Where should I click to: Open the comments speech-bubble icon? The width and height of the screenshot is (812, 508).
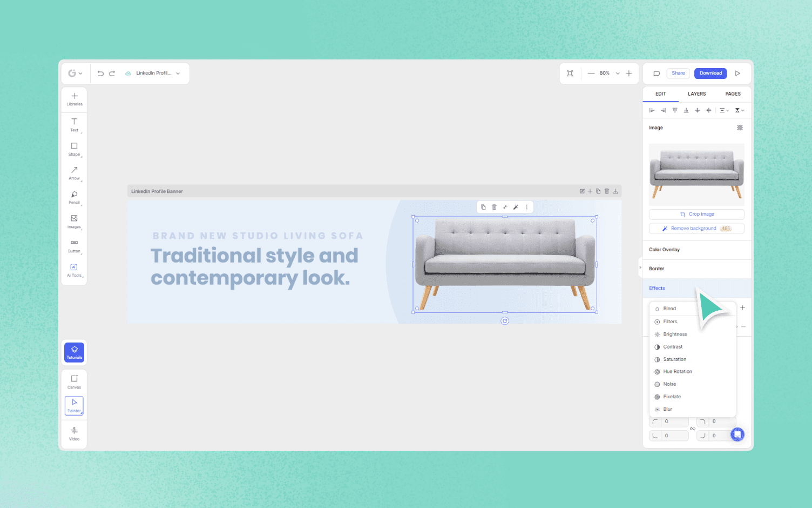pos(657,73)
